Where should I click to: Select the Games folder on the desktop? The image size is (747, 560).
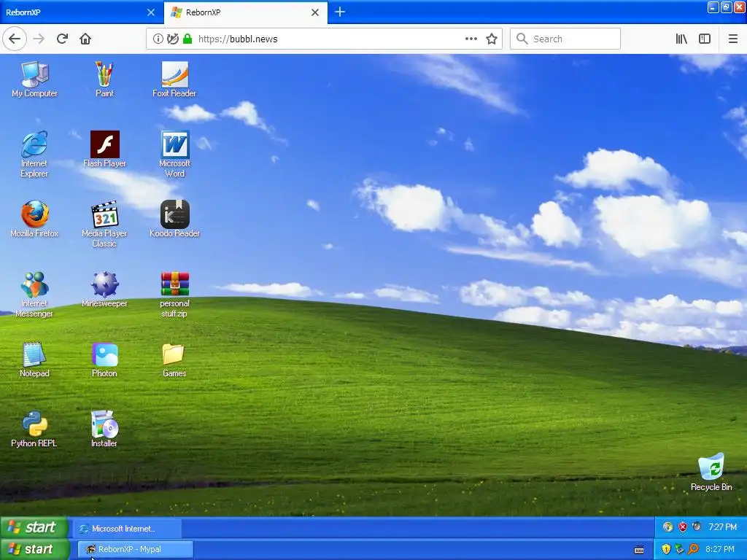click(174, 359)
